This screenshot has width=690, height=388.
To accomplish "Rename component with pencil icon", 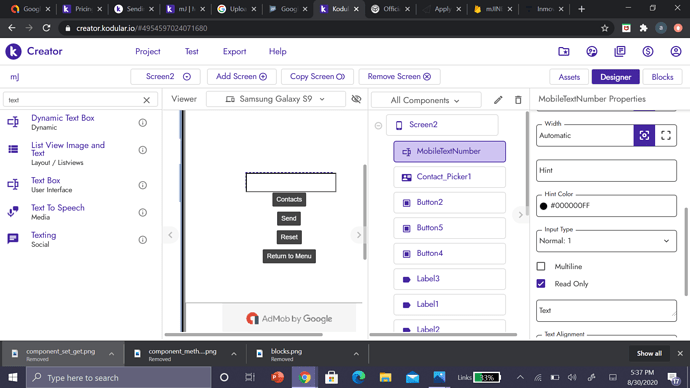I will [x=498, y=100].
